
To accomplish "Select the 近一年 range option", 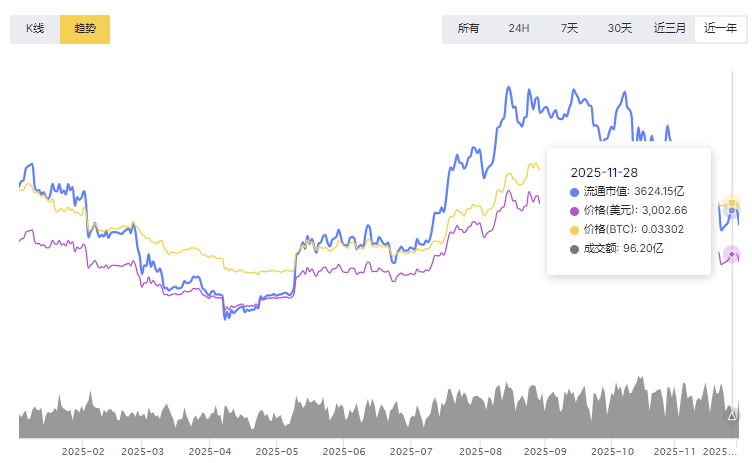I will pos(721,28).
